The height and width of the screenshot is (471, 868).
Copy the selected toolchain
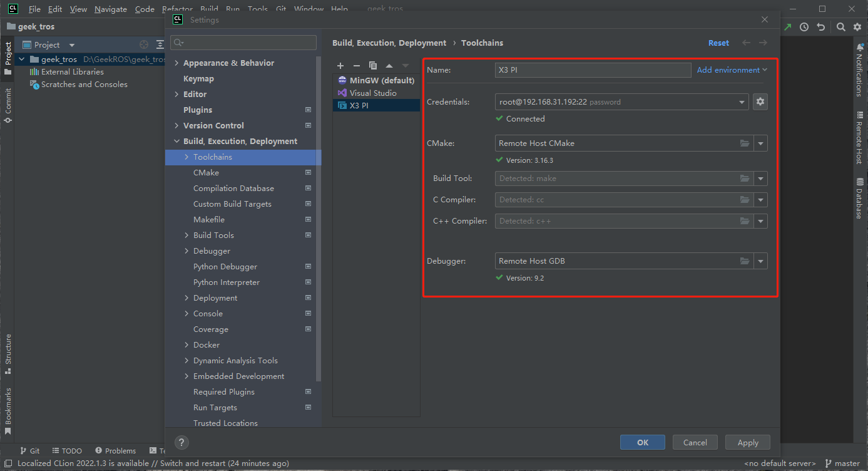click(x=373, y=66)
